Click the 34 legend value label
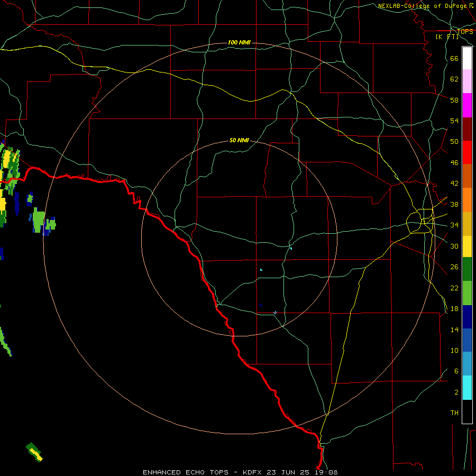The width and height of the screenshot is (476, 476). click(x=454, y=225)
